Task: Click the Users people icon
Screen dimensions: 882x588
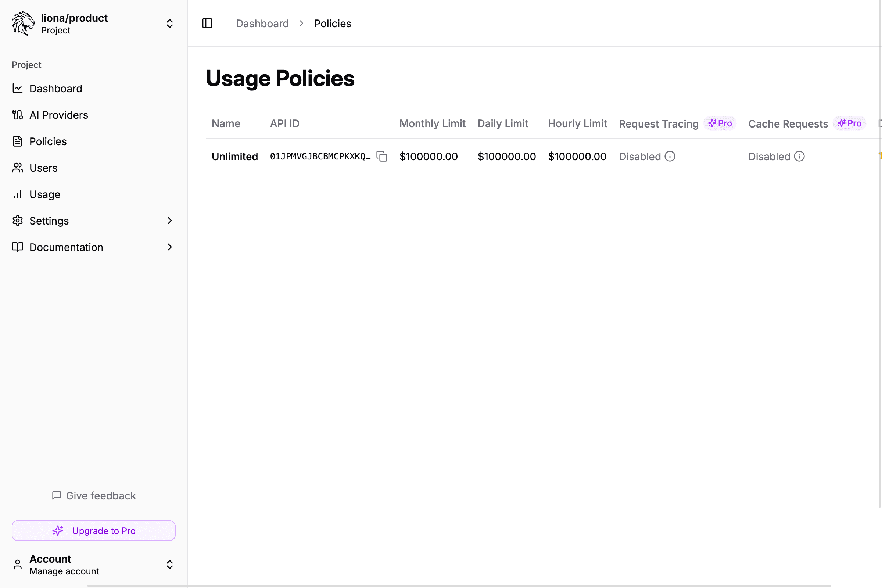Action: pyautogui.click(x=18, y=168)
